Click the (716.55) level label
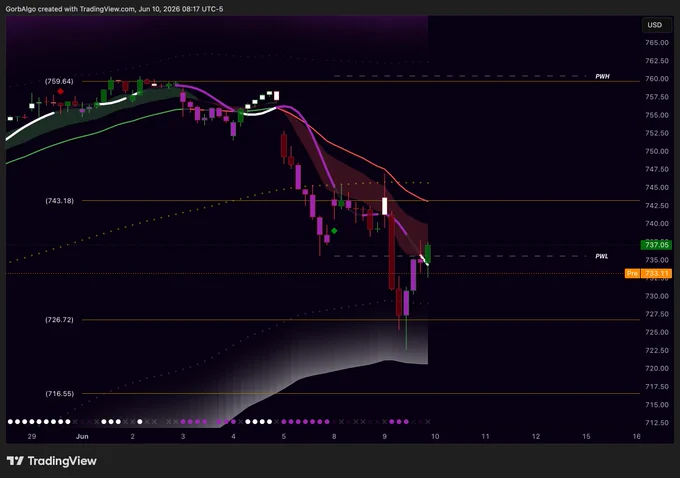This screenshot has height=478, width=680. click(59, 394)
